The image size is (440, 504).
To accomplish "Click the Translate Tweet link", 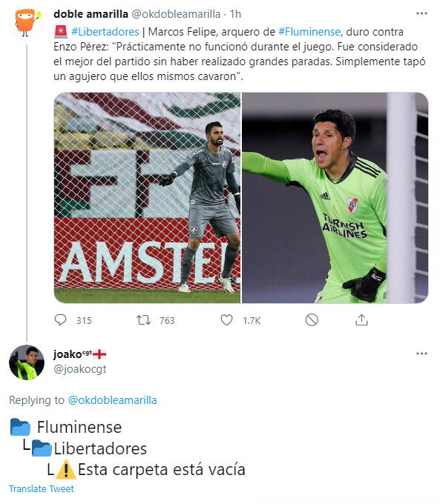I will tap(42, 489).
